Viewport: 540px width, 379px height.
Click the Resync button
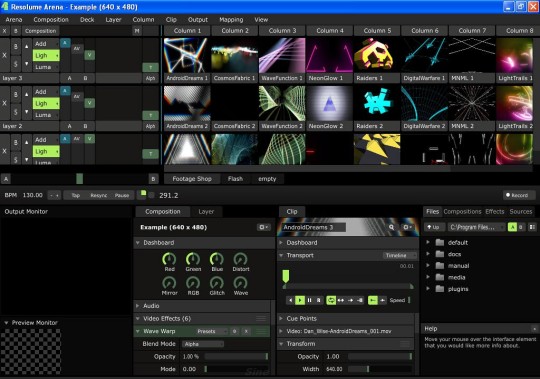click(98, 195)
